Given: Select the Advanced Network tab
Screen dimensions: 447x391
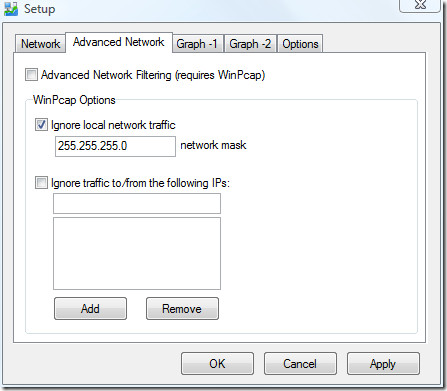Looking at the screenshot, I should click(x=119, y=42).
